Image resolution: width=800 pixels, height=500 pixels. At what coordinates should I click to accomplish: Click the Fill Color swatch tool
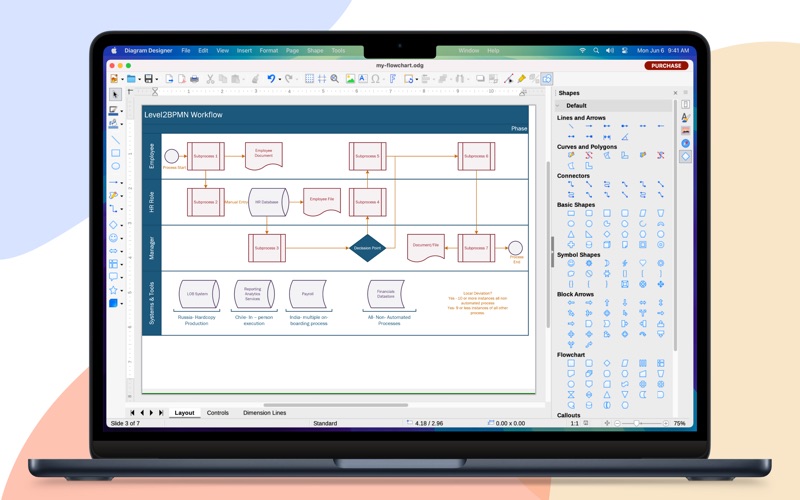coord(113,123)
